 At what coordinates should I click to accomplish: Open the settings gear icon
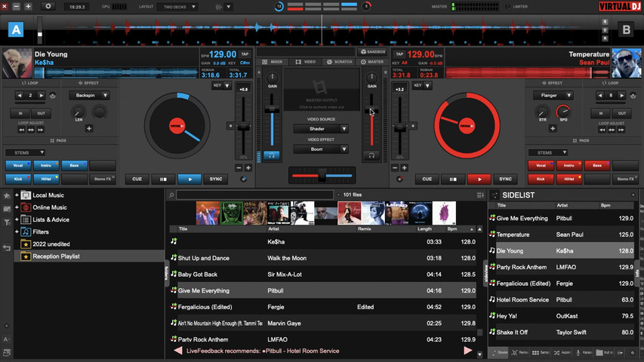coord(48,7)
